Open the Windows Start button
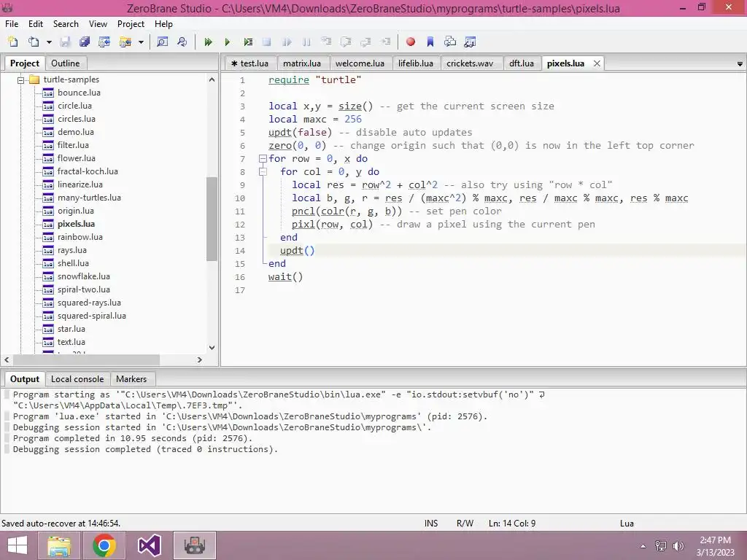Image resolution: width=747 pixels, height=560 pixels. pos(18,545)
